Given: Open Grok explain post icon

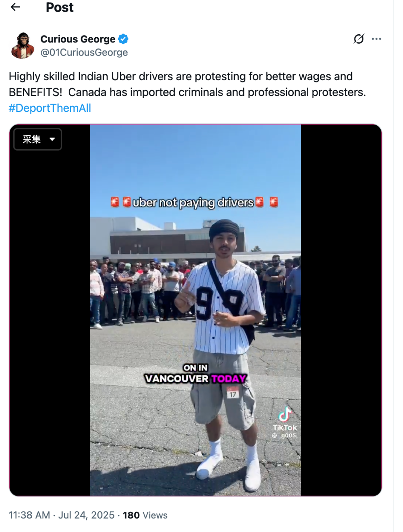Looking at the screenshot, I should [359, 39].
